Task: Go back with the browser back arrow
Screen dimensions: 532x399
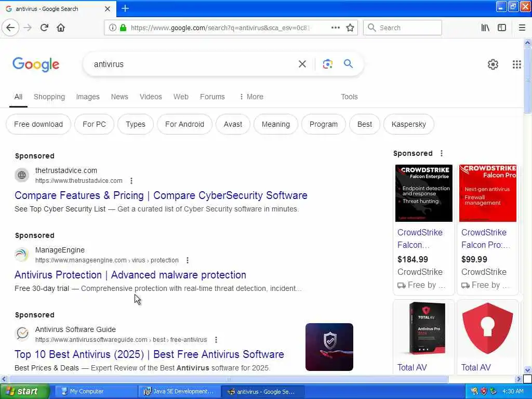Action: pos(10,28)
